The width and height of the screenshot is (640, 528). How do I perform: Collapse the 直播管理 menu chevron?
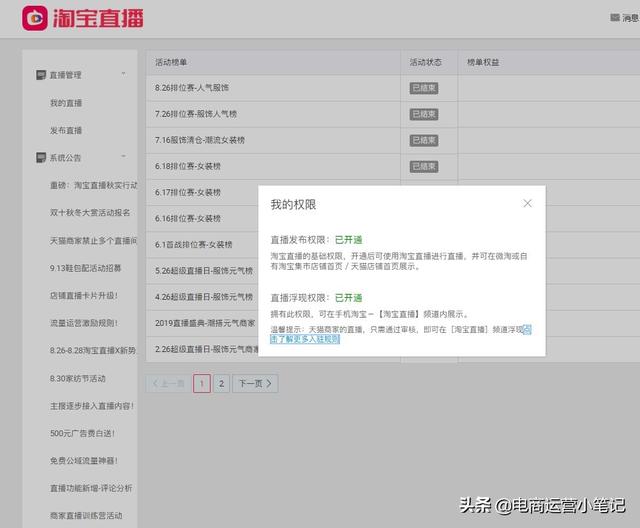click(123, 74)
